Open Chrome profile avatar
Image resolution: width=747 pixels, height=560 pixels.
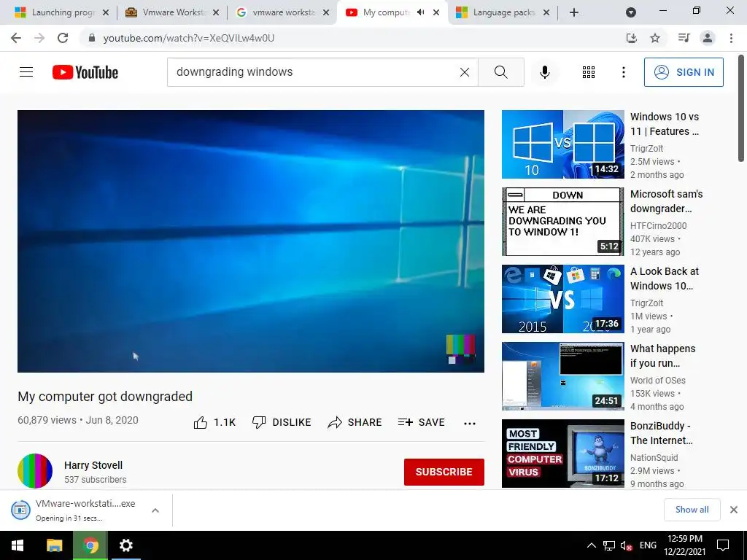(708, 38)
